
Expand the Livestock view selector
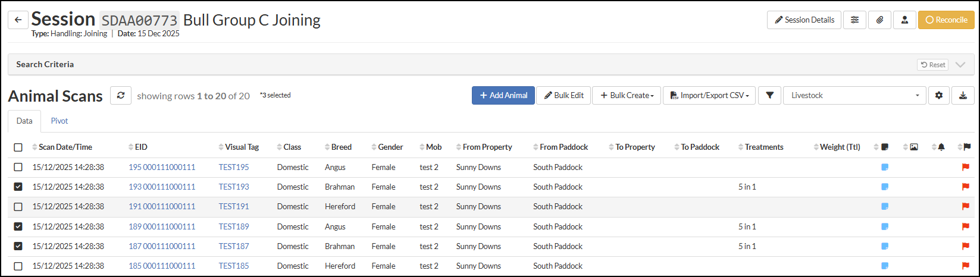[854, 96]
